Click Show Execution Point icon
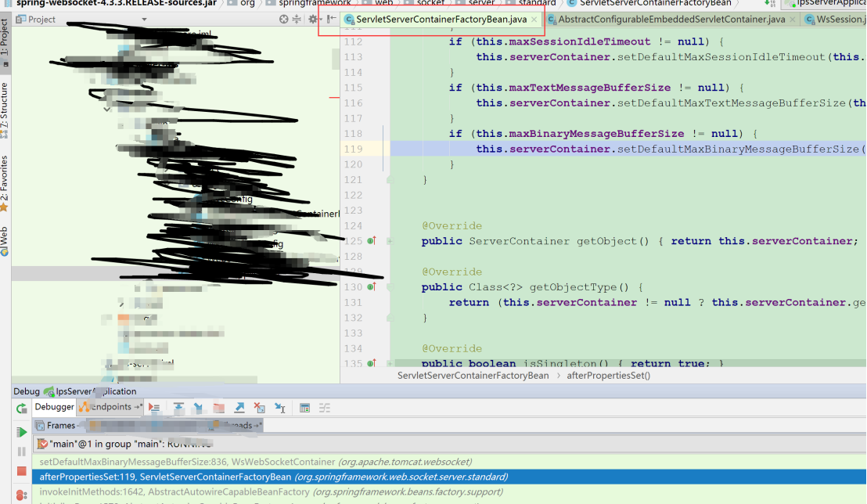The height and width of the screenshot is (504, 867). pyautogui.click(x=154, y=408)
